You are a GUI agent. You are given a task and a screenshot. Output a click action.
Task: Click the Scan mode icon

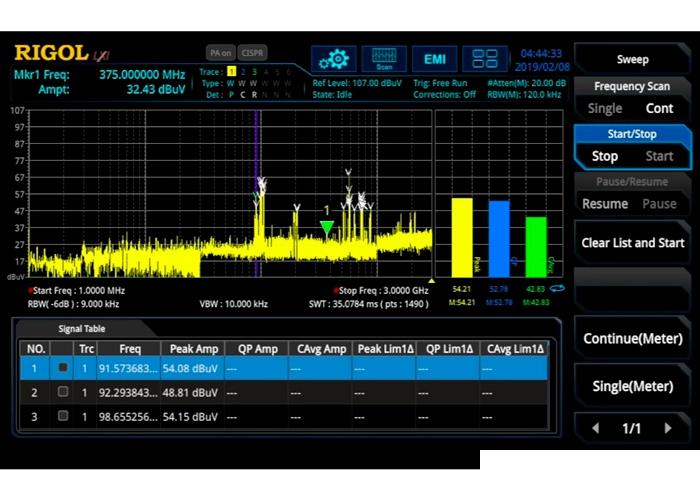[383, 58]
